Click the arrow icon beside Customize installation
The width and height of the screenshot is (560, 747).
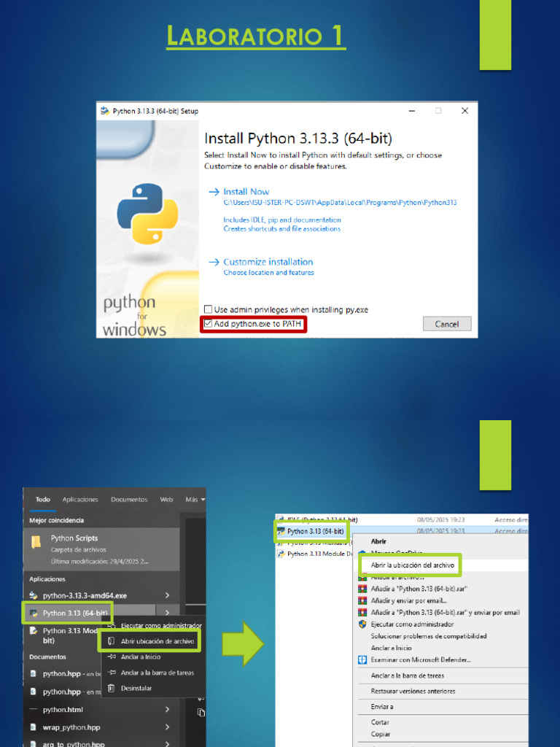tap(214, 262)
